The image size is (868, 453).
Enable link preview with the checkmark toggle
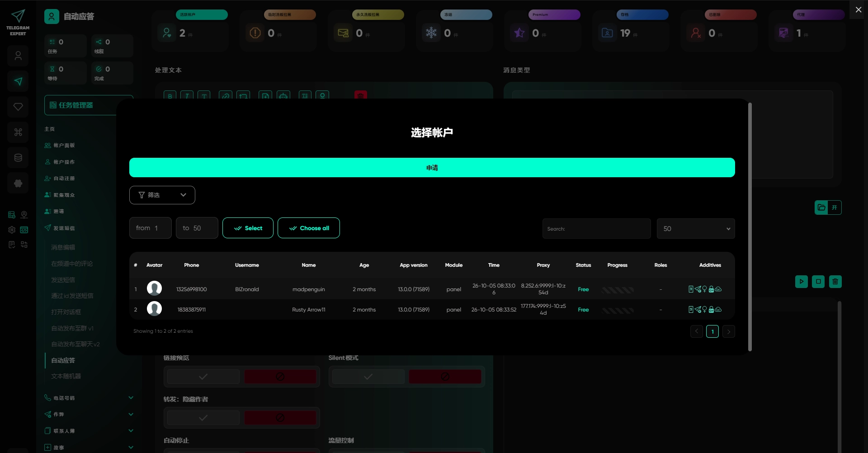pos(203,377)
